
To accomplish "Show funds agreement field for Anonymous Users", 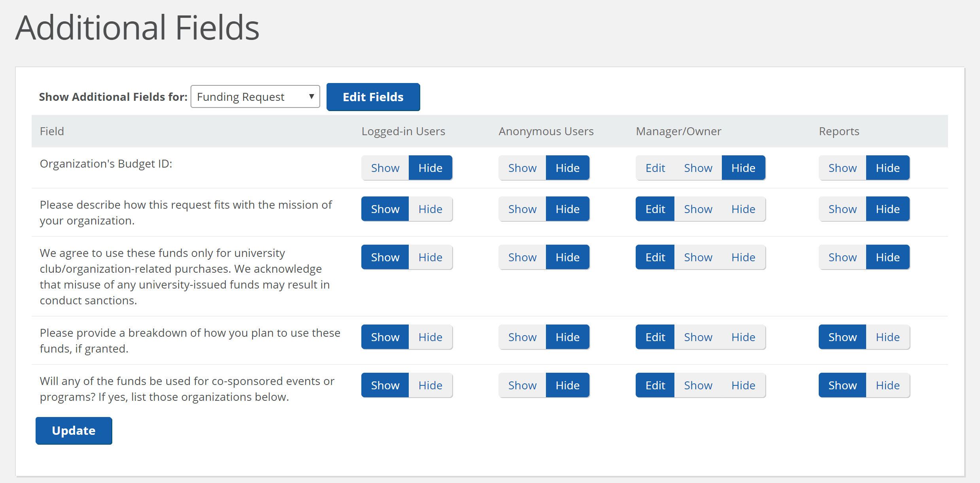I will pos(522,257).
